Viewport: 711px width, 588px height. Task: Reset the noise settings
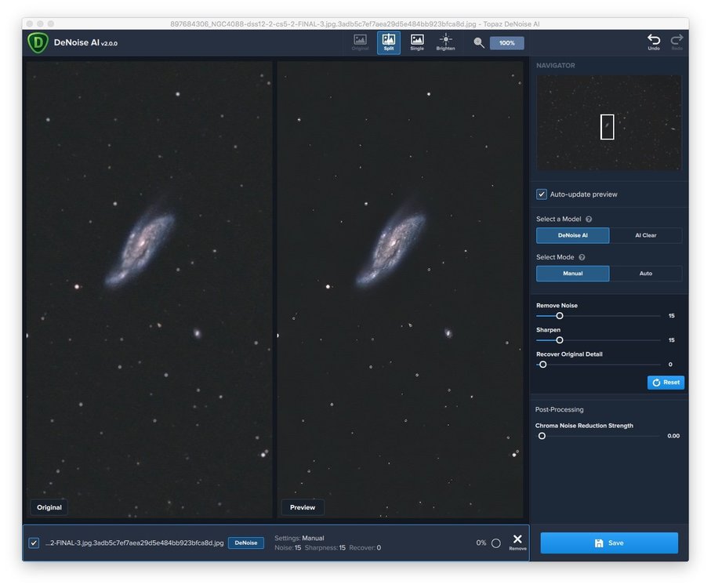click(x=666, y=382)
